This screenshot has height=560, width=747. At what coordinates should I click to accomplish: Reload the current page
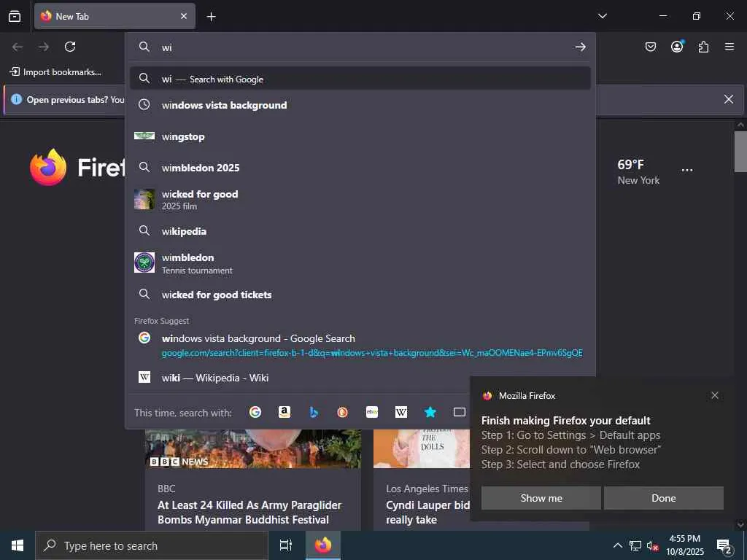(x=70, y=47)
